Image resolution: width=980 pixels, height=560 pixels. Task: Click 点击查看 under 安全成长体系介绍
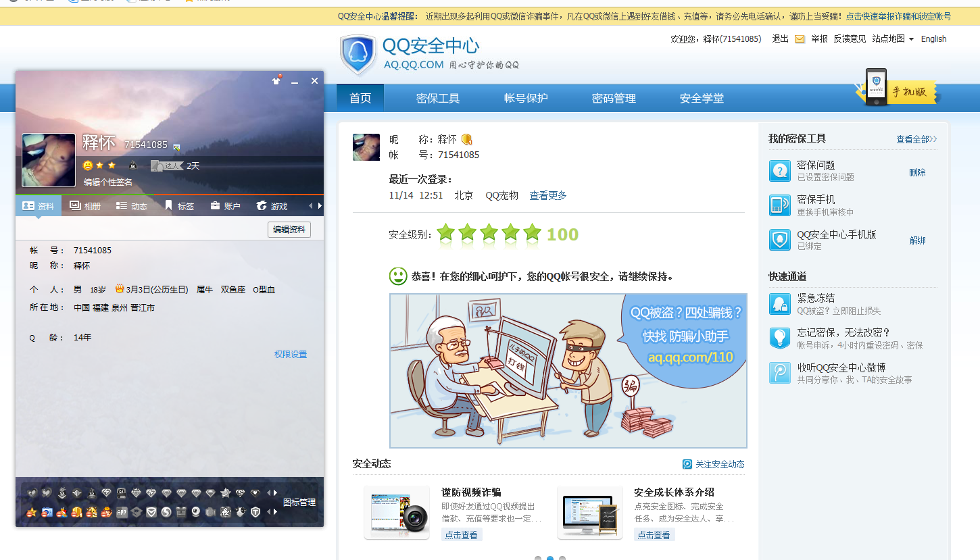click(654, 535)
